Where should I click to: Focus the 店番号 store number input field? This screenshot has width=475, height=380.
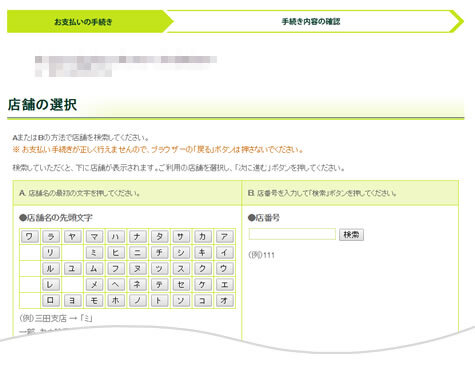pos(292,234)
